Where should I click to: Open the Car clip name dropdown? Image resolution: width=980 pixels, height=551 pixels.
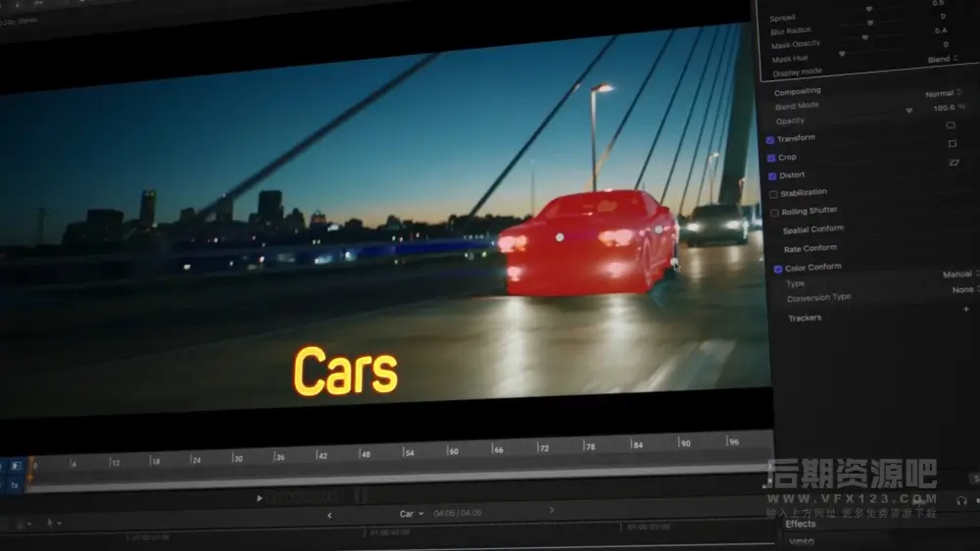[411, 514]
